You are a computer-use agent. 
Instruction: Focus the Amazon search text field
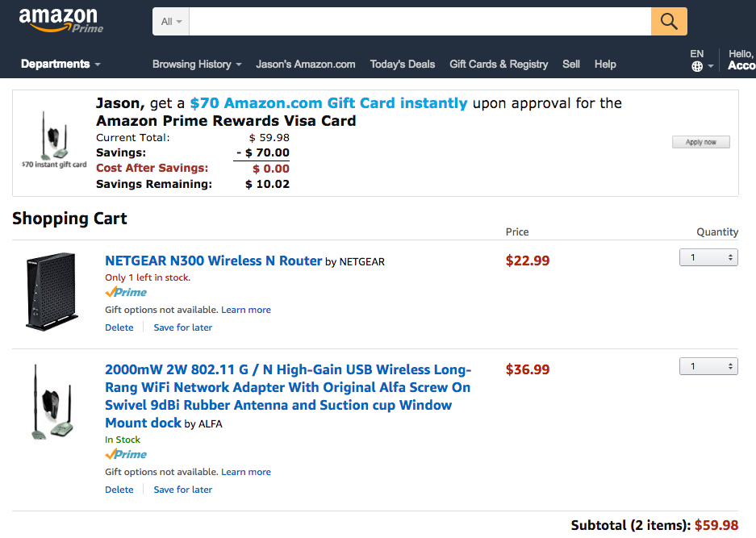[x=420, y=22]
